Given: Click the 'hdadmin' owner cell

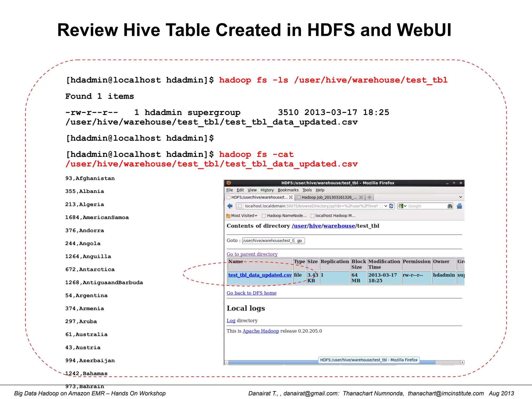Looking at the screenshot, I should (x=444, y=278).
